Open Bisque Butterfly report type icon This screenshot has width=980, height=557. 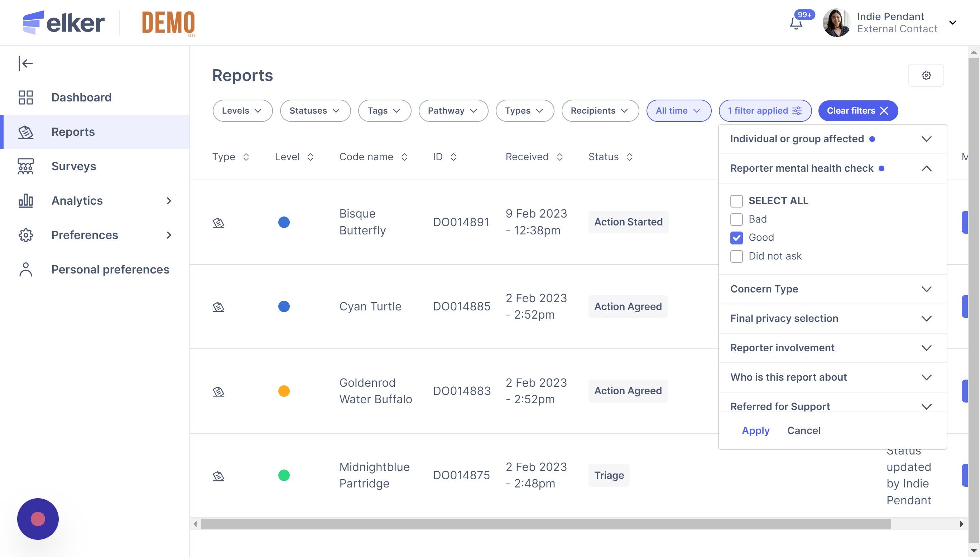point(218,222)
